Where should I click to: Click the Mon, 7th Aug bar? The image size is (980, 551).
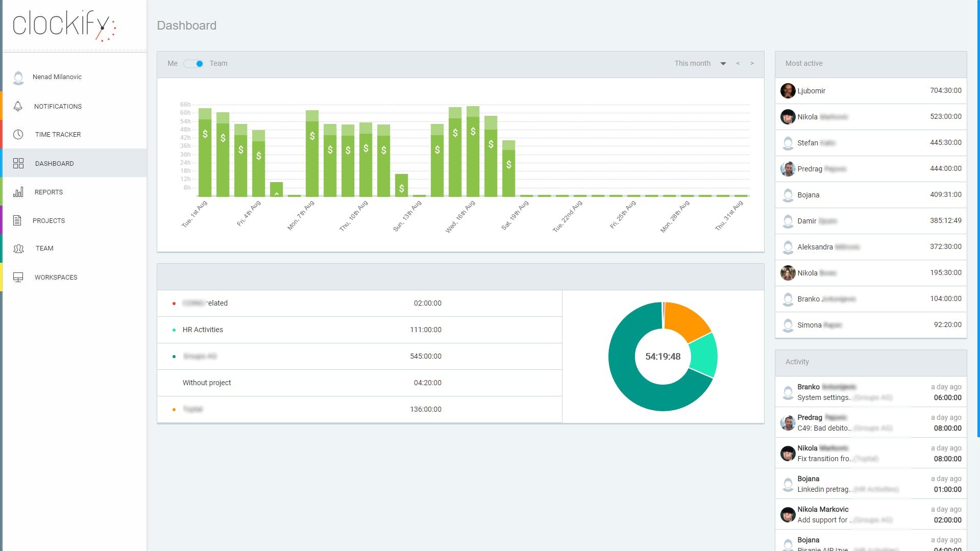click(312, 154)
